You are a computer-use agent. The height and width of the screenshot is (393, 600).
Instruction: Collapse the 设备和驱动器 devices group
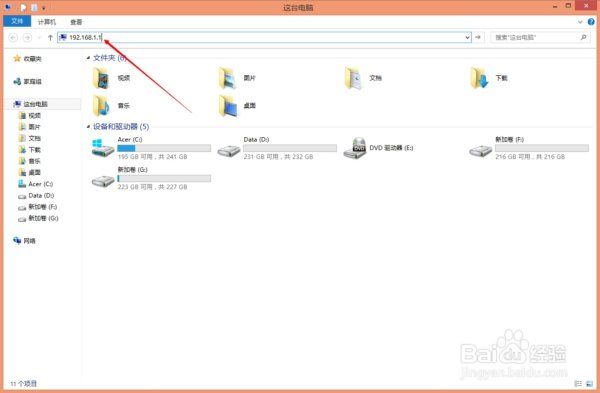click(88, 127)
